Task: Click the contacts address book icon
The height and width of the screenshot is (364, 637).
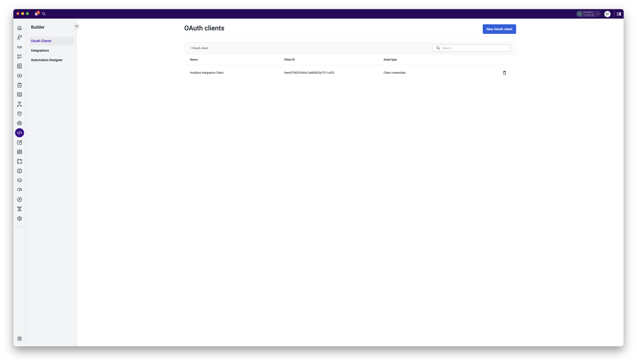Action: (x=20, y=66)
